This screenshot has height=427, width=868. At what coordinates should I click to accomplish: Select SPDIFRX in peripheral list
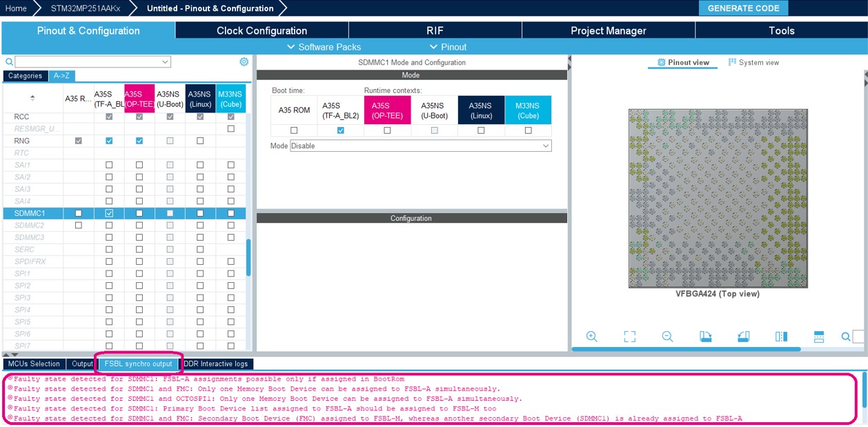[x=31, y=261]
